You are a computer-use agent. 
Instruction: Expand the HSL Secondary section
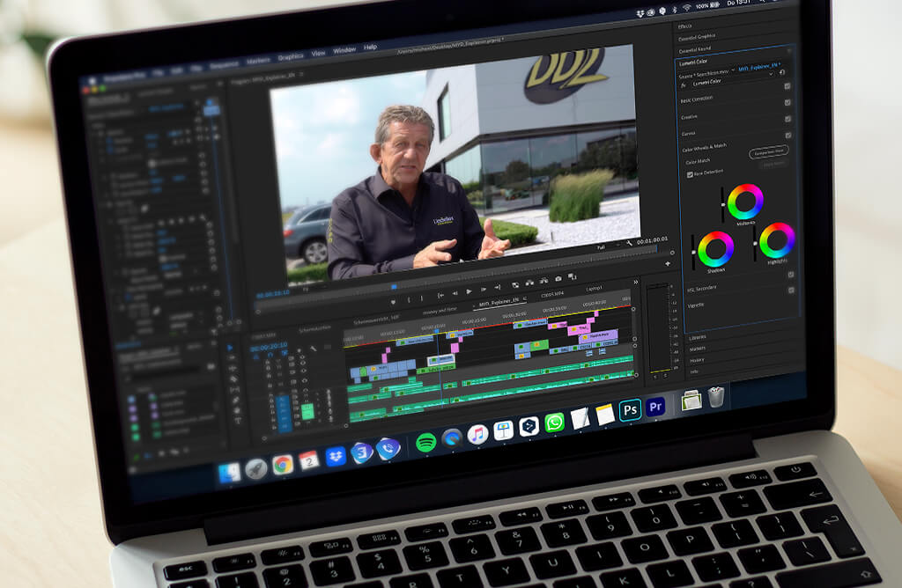tap(702, 288)
